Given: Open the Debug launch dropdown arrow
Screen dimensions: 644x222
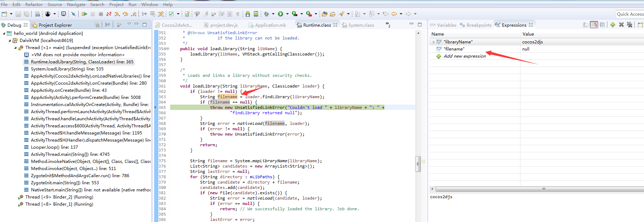Looking at the screenshot, I should pyautogui.click(x=273, y=14).
